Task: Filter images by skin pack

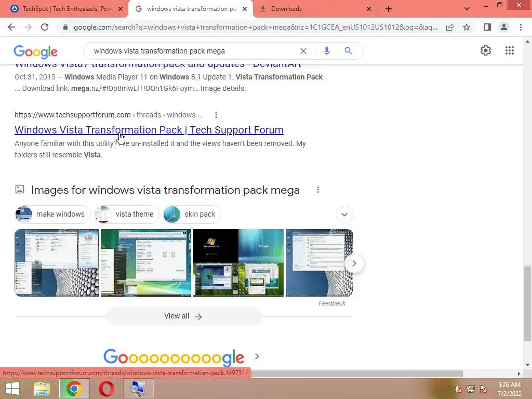Action: pos(192,215)
